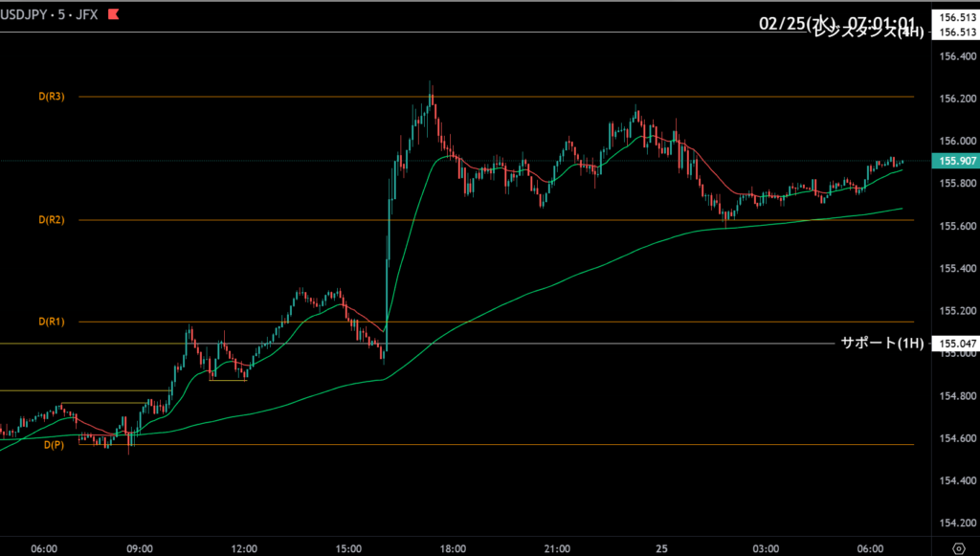This screenshot has width=980, height=556.
Task: Select the D(R3) pivot level label
Action: [52, 97]
